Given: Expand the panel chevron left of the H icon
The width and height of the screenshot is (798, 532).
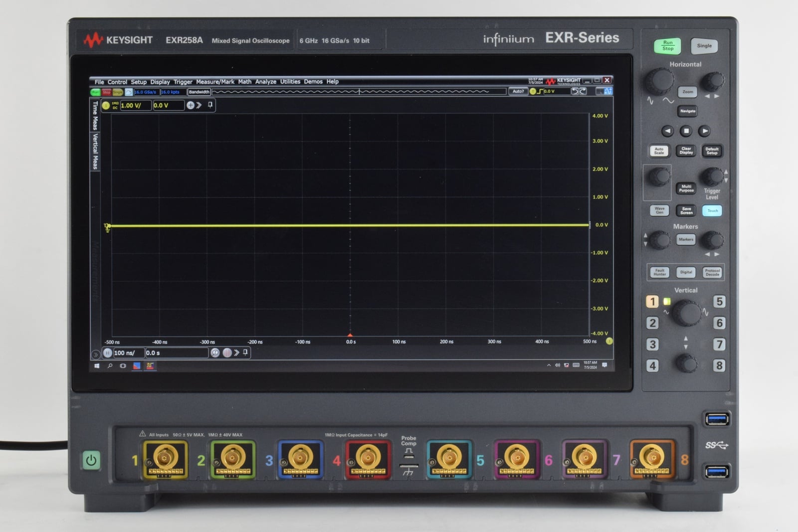Looking at the screenshot, I should (95, 355).
